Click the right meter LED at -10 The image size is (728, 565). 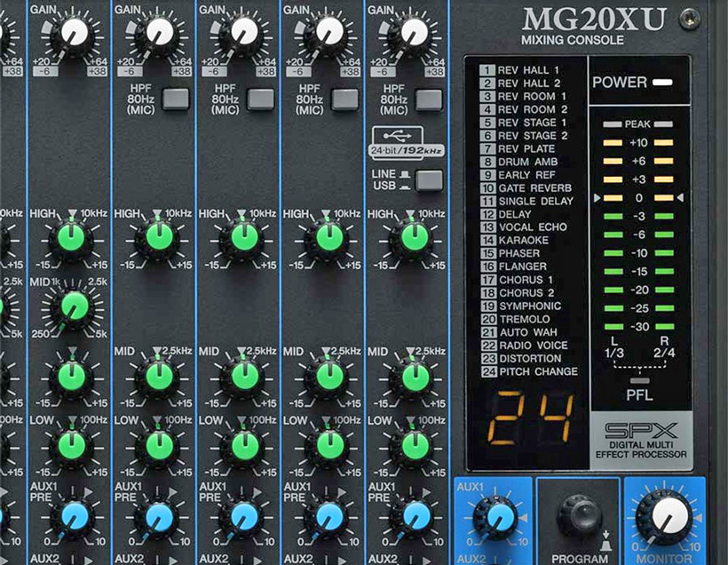tap(664, 253)
